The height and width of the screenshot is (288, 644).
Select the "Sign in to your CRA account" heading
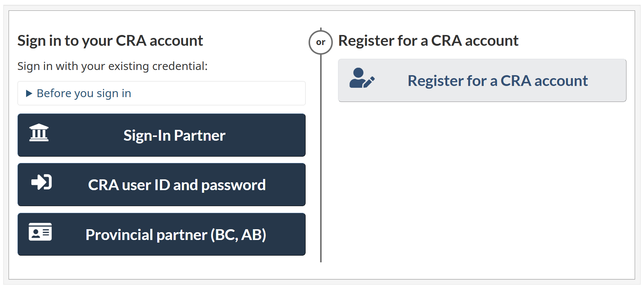point(110,41)
